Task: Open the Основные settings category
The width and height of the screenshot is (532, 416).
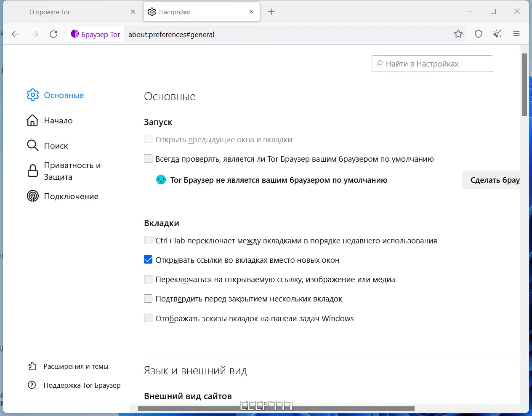Action: pos(64,95)
